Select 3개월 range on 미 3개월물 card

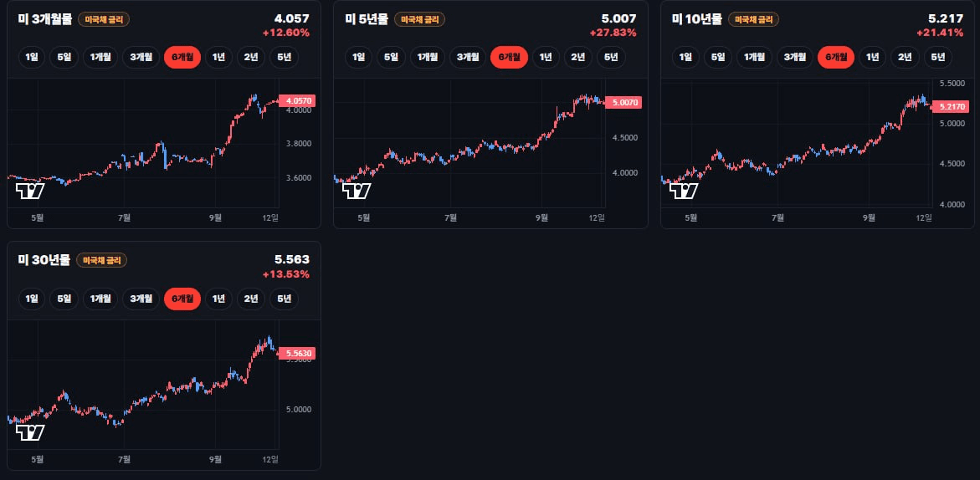[x=141, y=58]
